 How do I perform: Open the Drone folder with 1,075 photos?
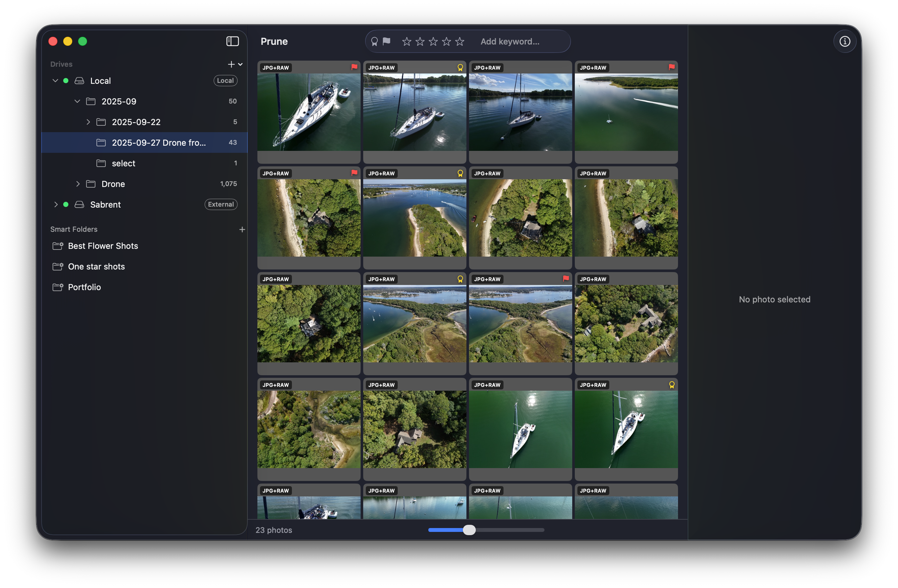[145, 184]
